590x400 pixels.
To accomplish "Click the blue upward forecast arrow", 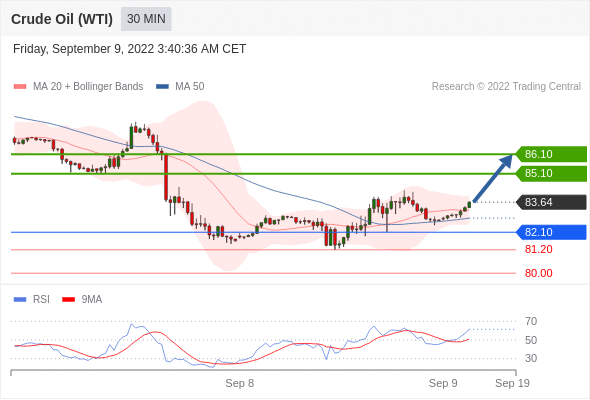I will coord(493,178).
